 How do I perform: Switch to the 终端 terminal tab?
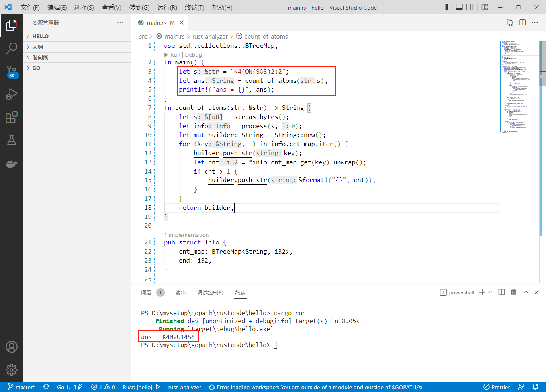(x=240, y=293)
